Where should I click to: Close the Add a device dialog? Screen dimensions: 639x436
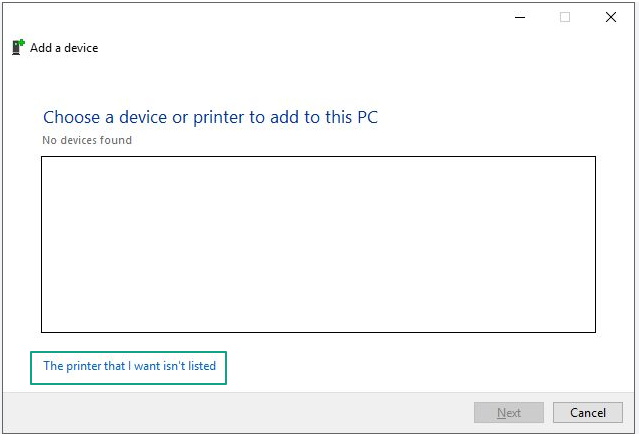(610, 17)
